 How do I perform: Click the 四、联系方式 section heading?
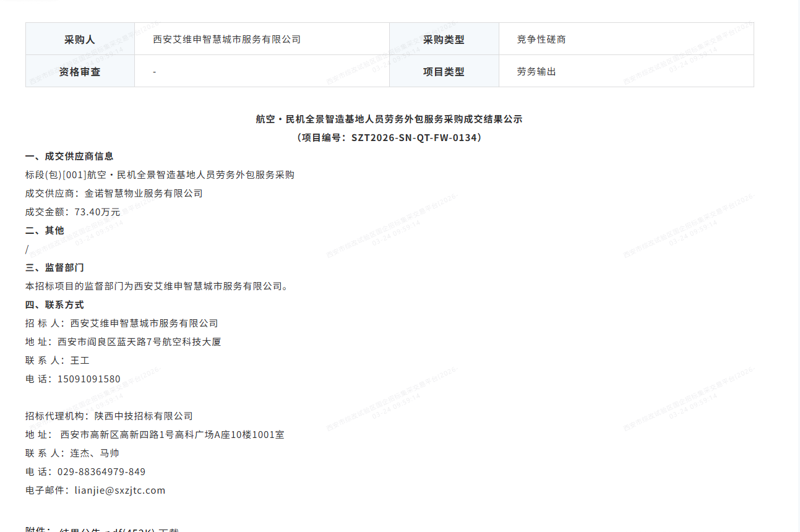pyautogui.click(x=54, y=305)
